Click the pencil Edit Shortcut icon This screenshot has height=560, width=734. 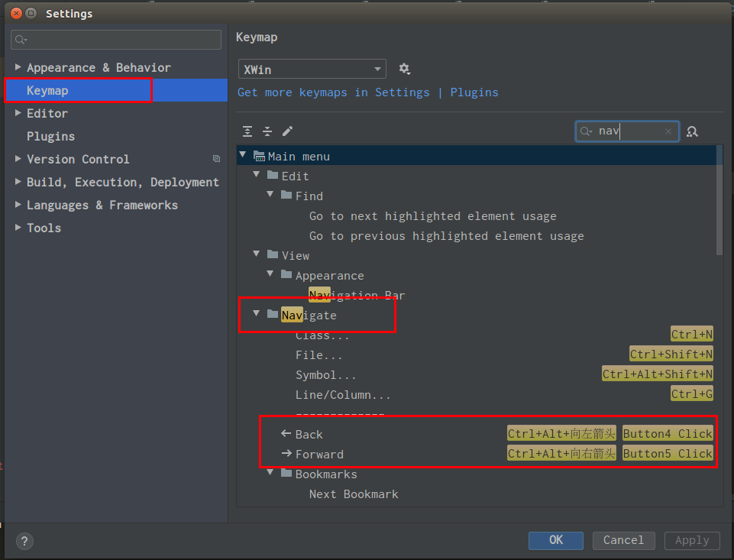(287, 131)
